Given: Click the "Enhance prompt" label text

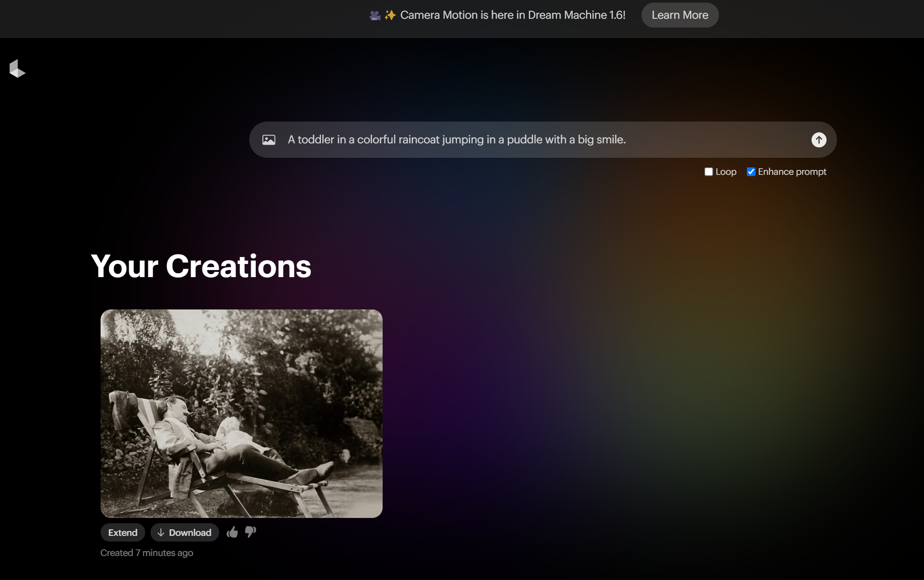Looking at the screenshot, I should (x=792, y=172).
